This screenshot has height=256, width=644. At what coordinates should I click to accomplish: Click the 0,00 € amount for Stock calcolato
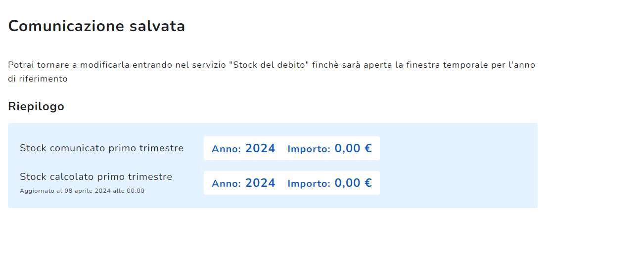(353, 183)
